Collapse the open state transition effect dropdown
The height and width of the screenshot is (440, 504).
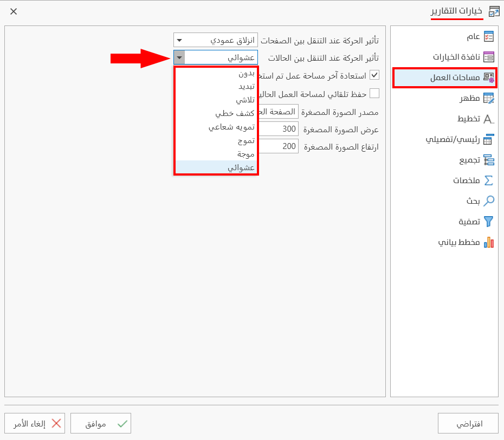(x=179, y=56)
